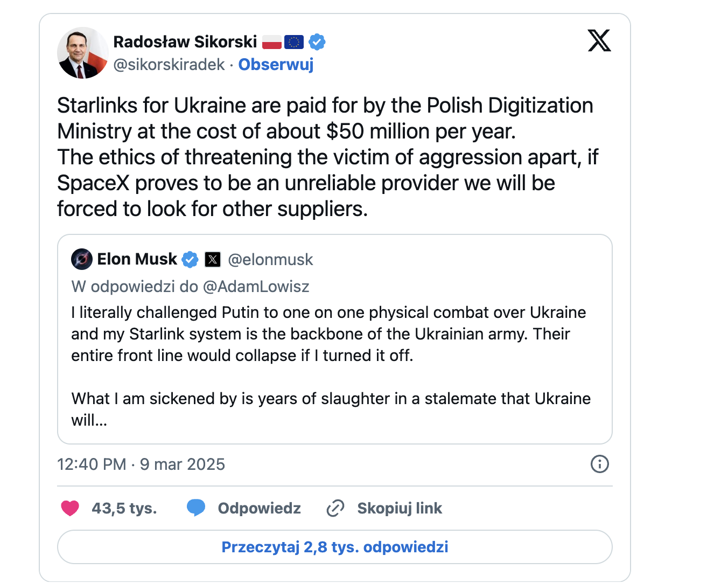
Task: Click the reply speech bubble icon
Action: click(x=196, y=508)
